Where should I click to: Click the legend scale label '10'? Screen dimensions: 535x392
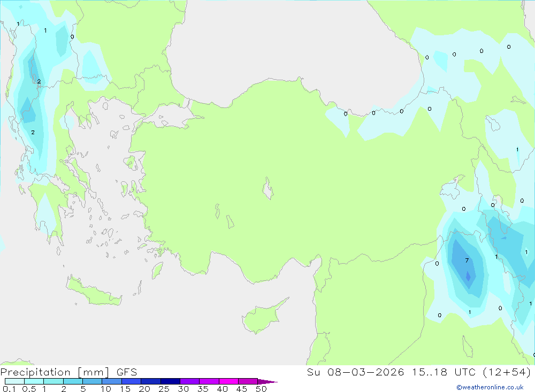(x=106, y=389)
